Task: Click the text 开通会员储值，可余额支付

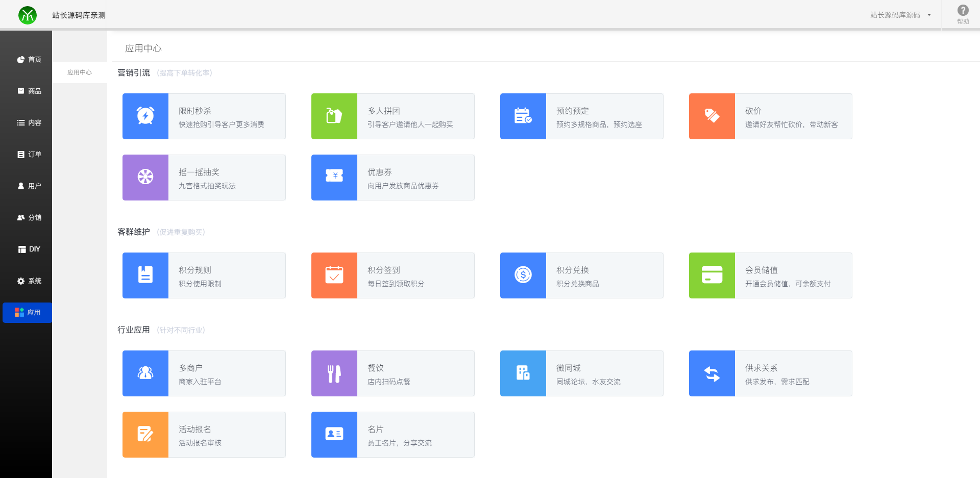Action: click(788, 284)
